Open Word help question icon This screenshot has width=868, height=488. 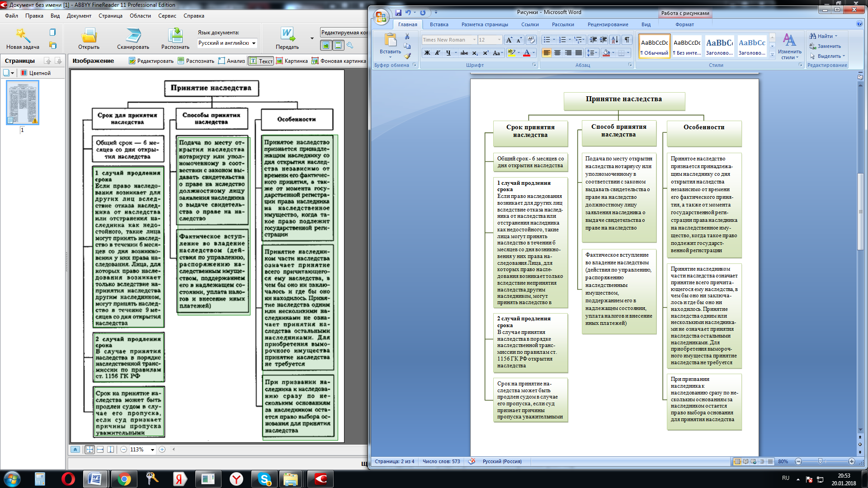click(x=859, y=24)
